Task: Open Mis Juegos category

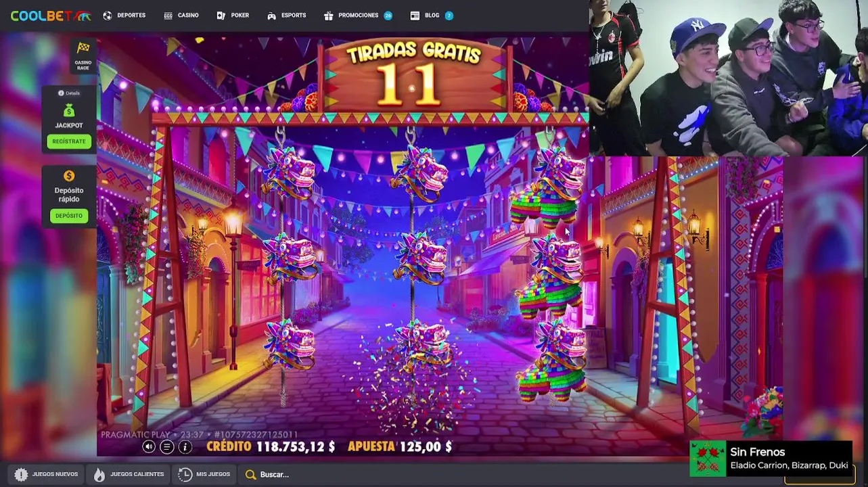Action: (204, 474)
